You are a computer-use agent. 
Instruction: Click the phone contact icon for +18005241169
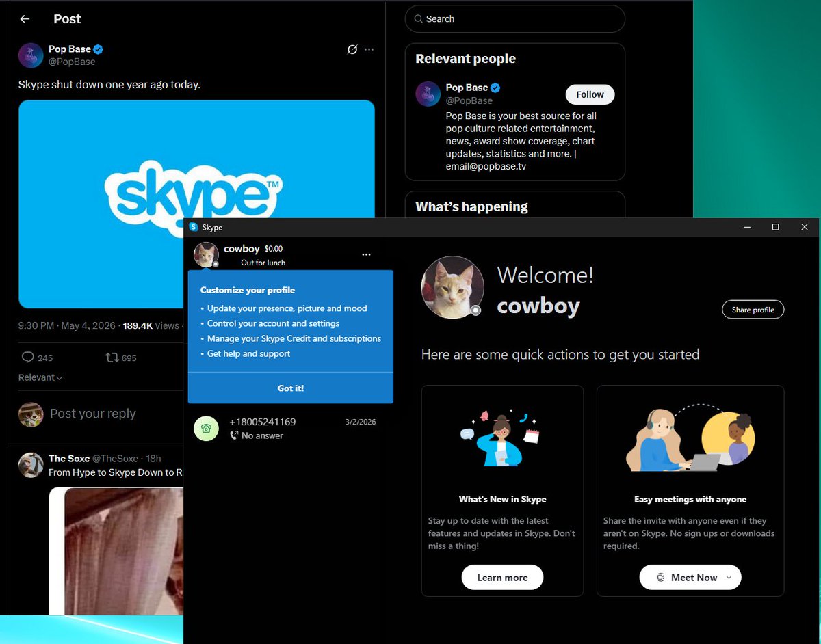206,429
